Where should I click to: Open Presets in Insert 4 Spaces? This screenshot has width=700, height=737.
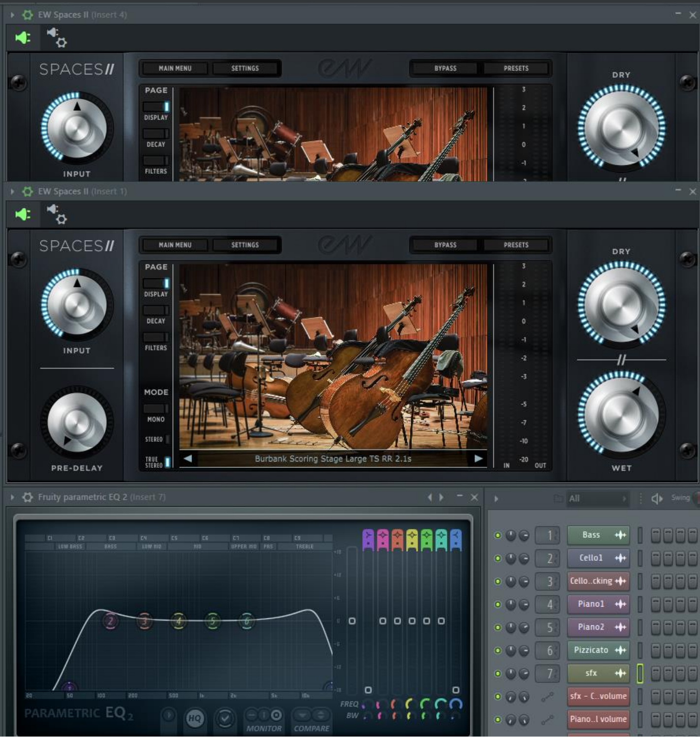point(516,68)
